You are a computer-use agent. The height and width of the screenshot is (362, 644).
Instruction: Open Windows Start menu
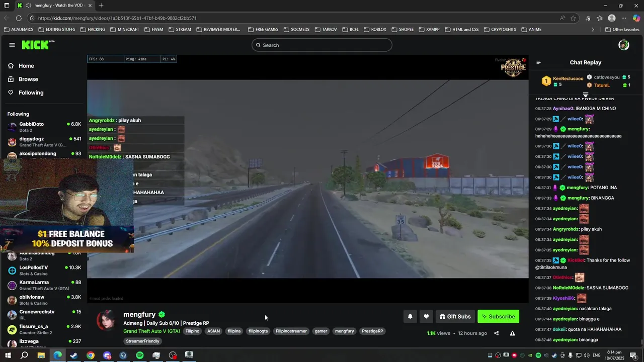point(8,355)
